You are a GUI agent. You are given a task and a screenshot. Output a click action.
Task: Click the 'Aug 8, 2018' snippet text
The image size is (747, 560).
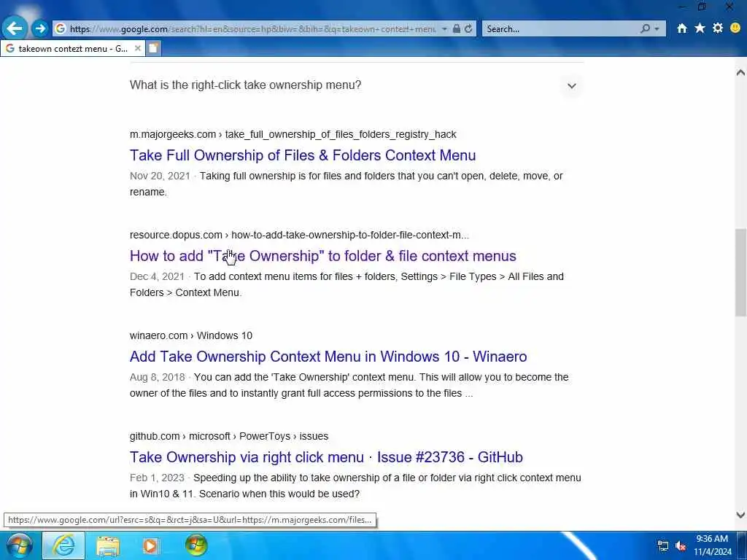(158, 377)
